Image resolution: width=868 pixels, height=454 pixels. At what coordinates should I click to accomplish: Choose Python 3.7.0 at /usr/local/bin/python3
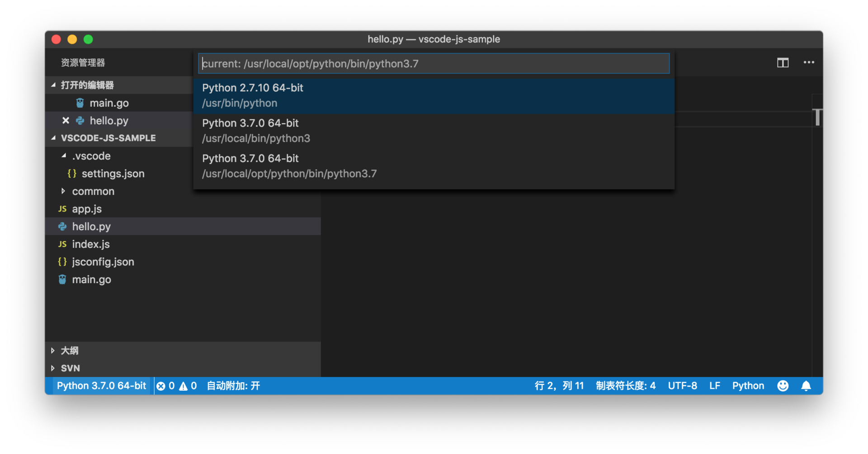(x=434, y=131)
